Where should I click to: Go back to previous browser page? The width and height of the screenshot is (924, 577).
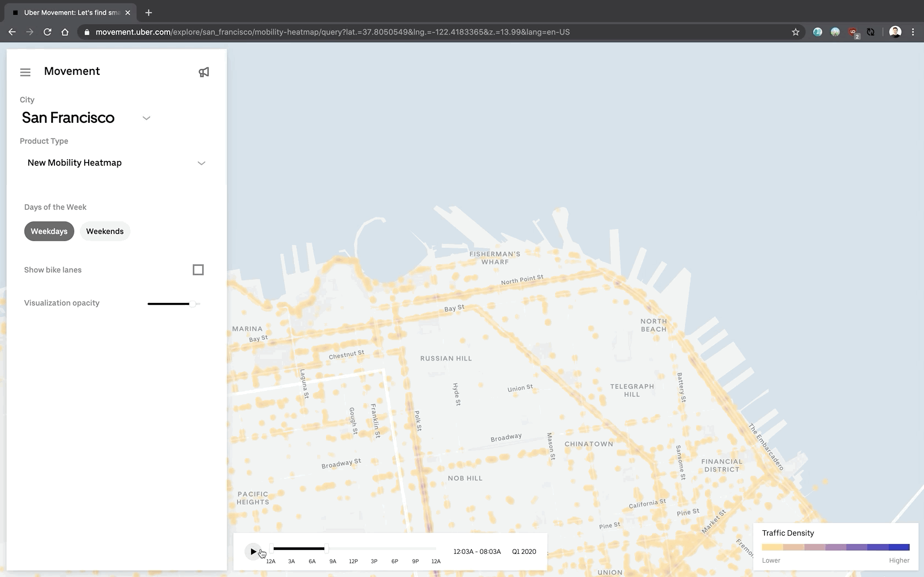12,32
